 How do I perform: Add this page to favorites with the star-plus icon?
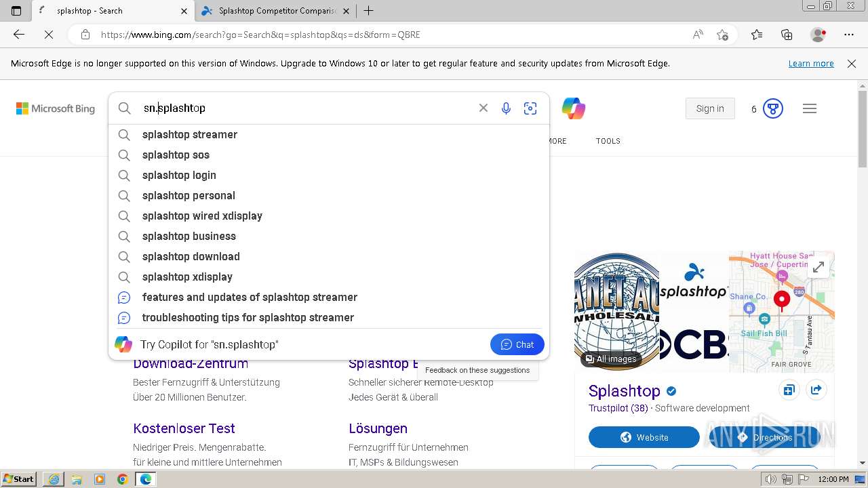[723, 35]
